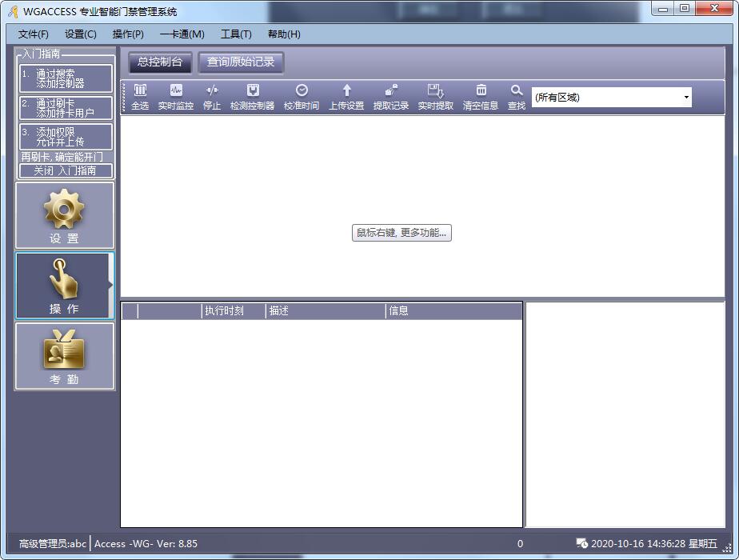Viewport: 739px width, 560px height.
Task: Click the 全选 select-all toolbar icon
Action: click(x=140, y=97)
